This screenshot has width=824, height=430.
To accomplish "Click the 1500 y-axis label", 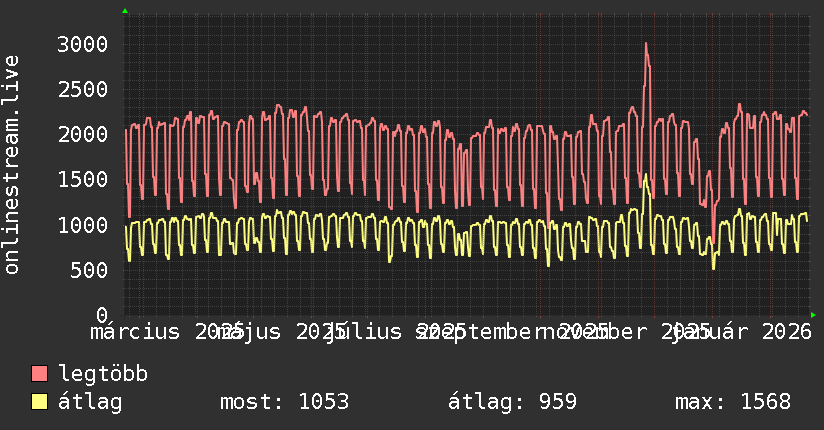I will click(83, 180).
